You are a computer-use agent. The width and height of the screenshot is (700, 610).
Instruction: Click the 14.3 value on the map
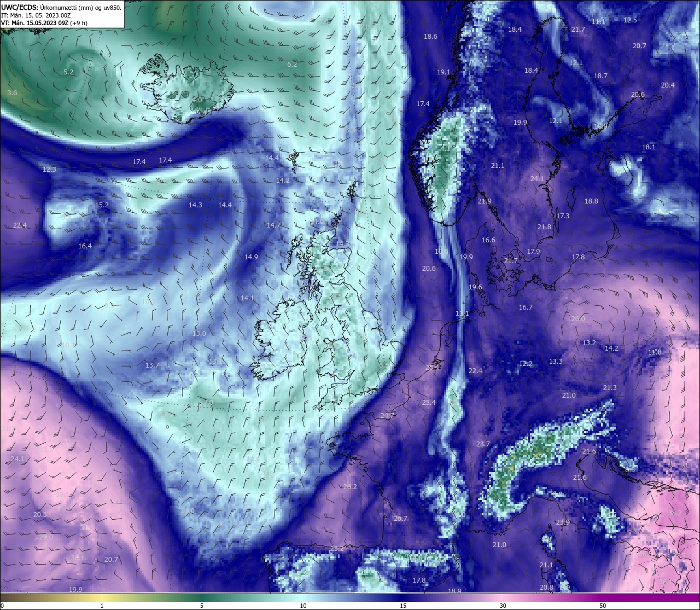tap(195, 205)
